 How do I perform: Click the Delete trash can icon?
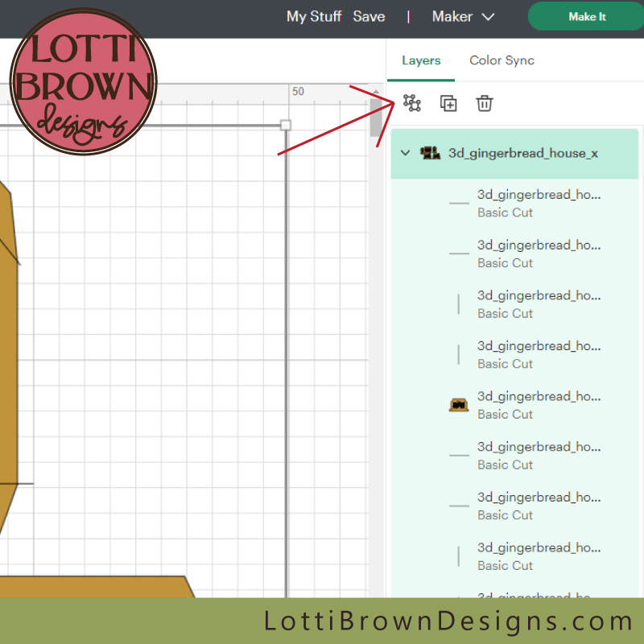tap(485, 103)
